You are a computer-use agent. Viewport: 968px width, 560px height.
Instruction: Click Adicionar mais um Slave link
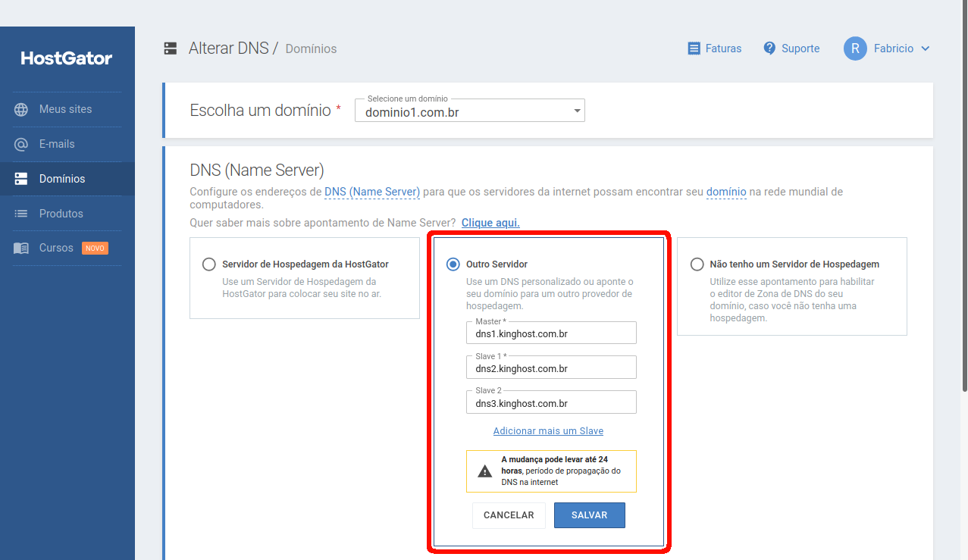[548, 430]
